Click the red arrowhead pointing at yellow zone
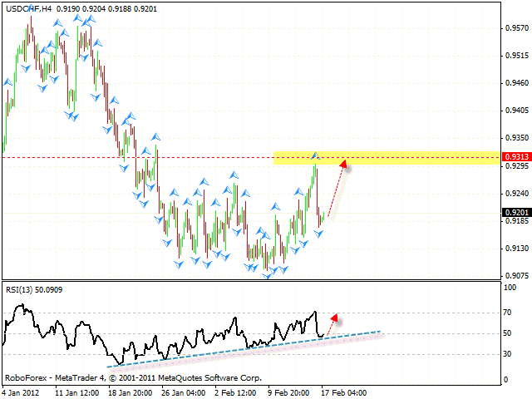532x399 pixels. (x=342, y=164)
